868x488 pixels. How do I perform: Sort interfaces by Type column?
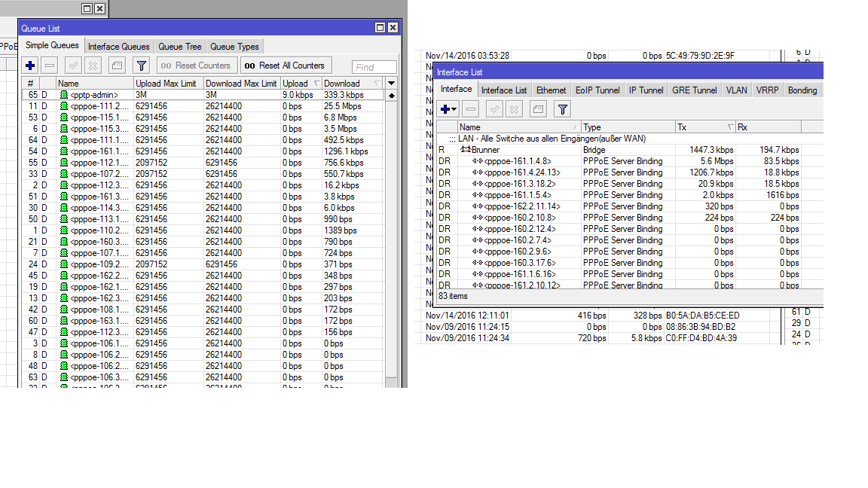tap(628, 127)
